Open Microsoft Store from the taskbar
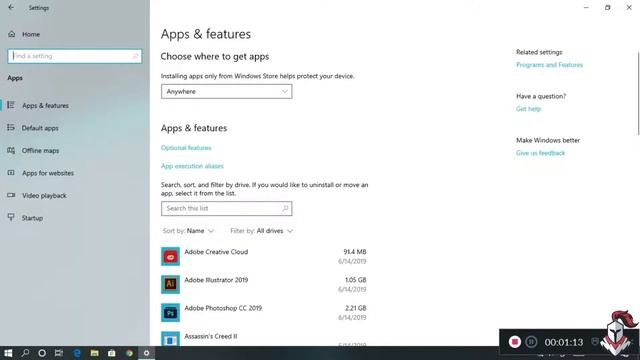 [111, 353]
